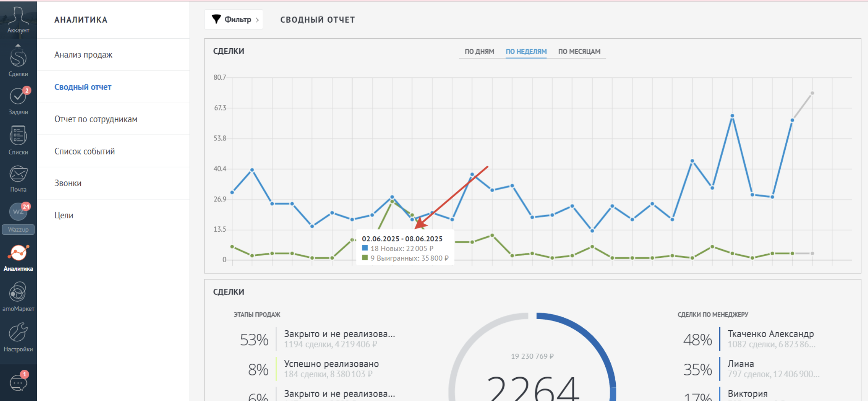868x401 pixels.
Task: Go to Список событий page
Action: point(85,151)
